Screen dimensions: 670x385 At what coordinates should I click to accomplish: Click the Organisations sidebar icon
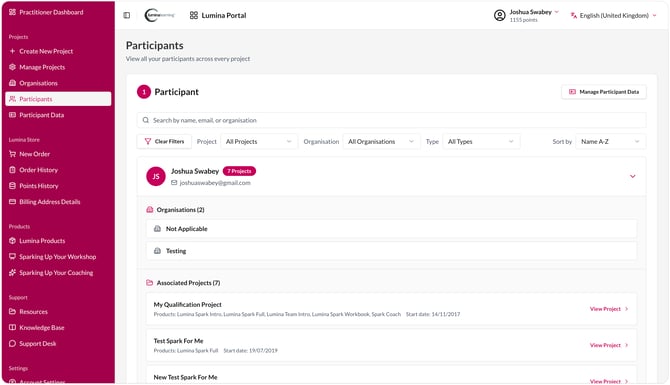(12, 83)
